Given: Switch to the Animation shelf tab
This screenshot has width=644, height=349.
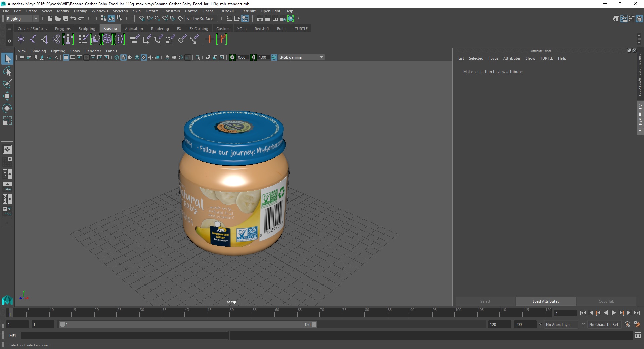Looking at the screenshot, I should (134, 29).
